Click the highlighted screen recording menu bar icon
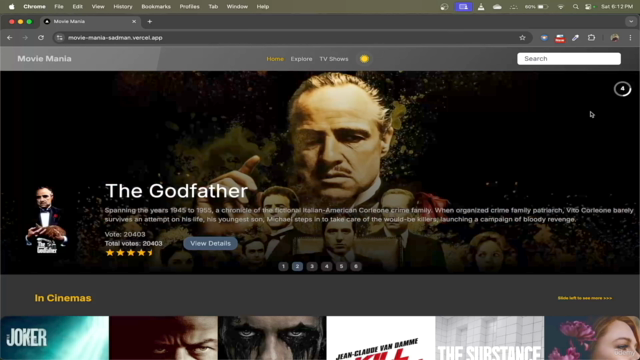 pos(464,7)
